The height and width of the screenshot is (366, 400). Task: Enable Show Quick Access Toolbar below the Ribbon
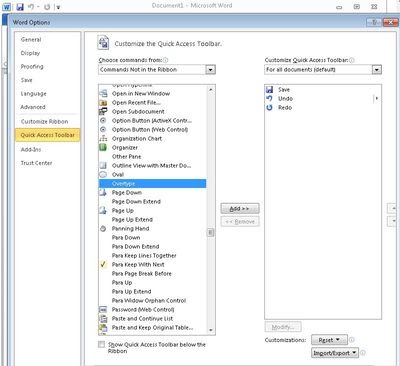(x=102, y=344)
